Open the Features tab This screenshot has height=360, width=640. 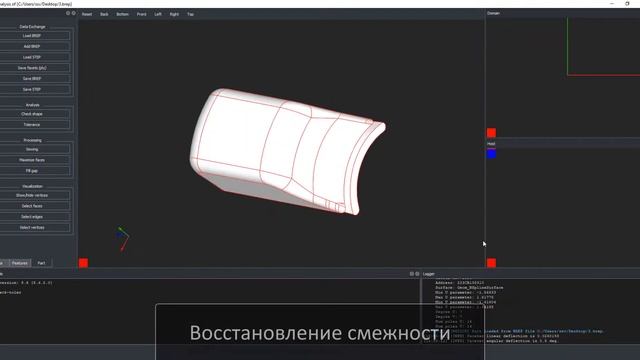(20, 263)
